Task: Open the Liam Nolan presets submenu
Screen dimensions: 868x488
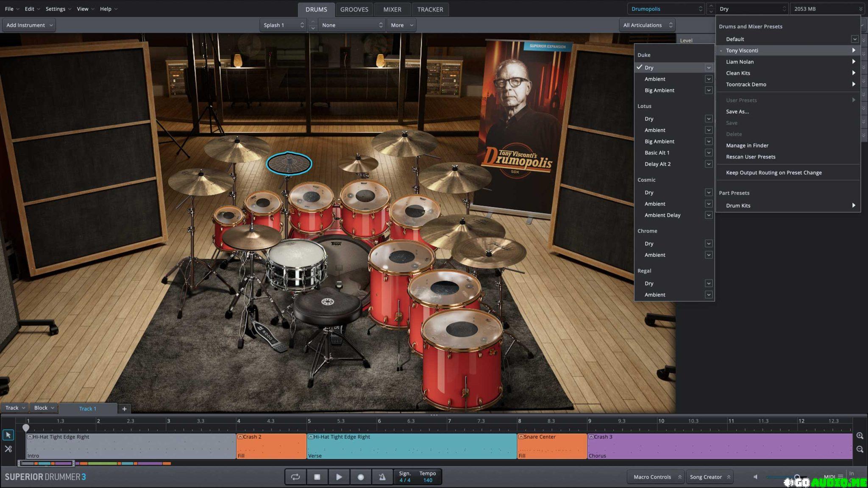Action: pyautogui.click(x=740, y=62)
